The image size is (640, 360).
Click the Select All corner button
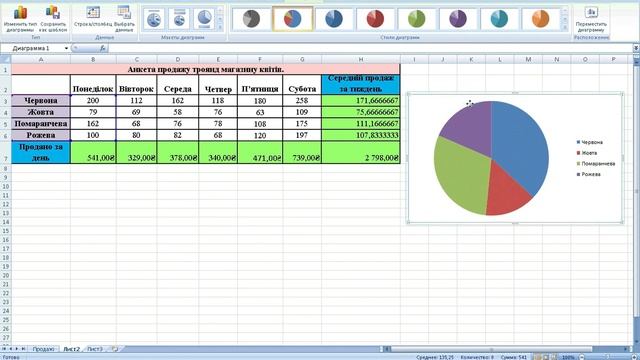pos(5,60)
